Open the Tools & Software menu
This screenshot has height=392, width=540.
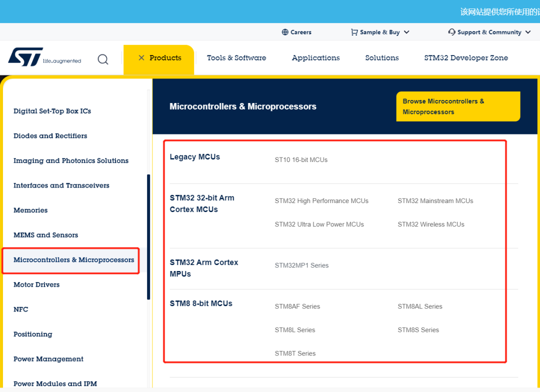[x=236, y=58]
